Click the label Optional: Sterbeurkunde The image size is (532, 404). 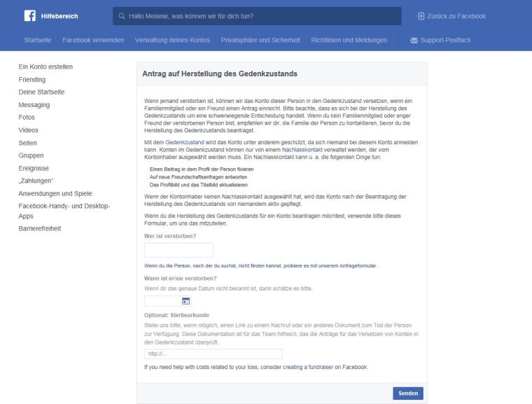point(176,315)
